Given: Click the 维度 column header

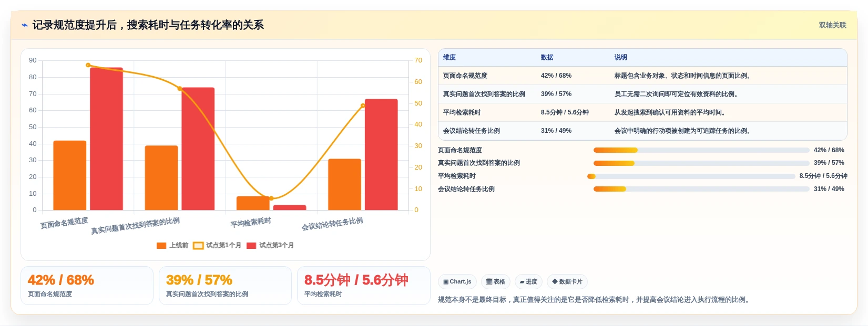Looking at the screenshot, I should (x=450, y=57).
